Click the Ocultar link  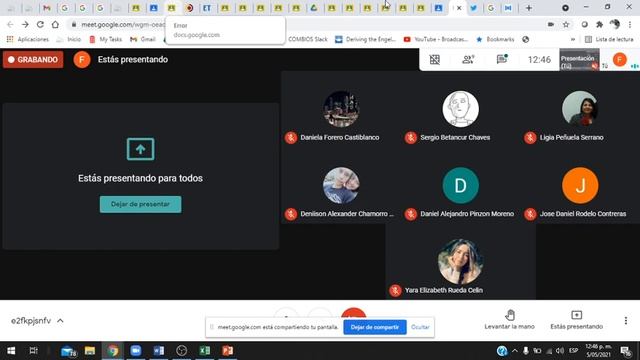(420, 327)
